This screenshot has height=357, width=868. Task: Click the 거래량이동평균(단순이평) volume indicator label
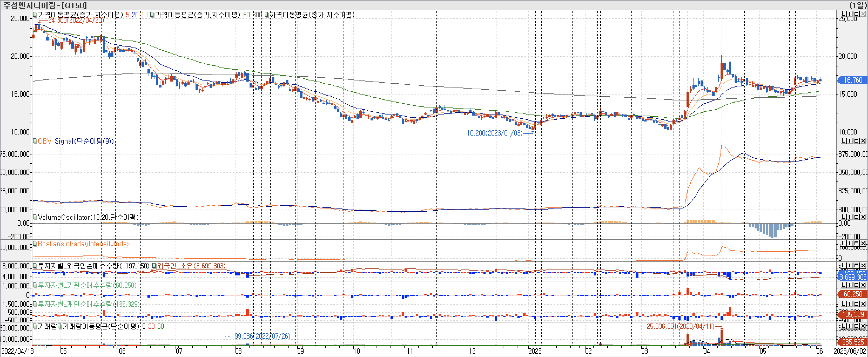pyautogui.click(x=101, y=326)
